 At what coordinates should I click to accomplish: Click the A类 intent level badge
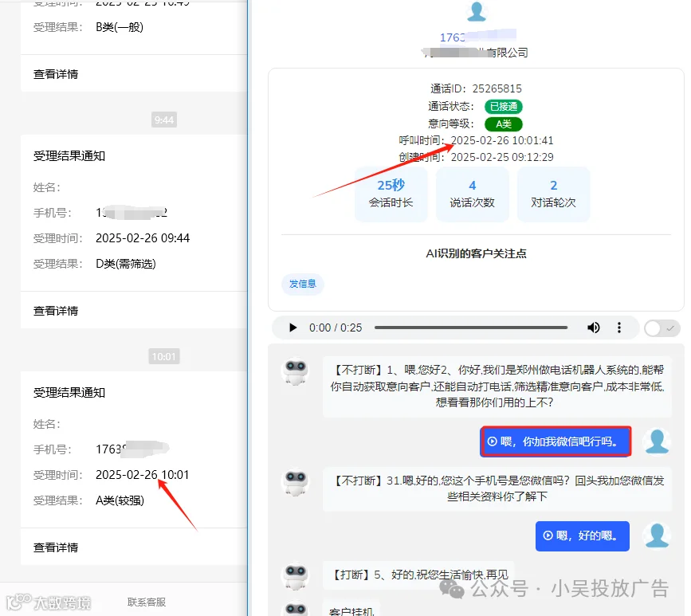(503, 124)
